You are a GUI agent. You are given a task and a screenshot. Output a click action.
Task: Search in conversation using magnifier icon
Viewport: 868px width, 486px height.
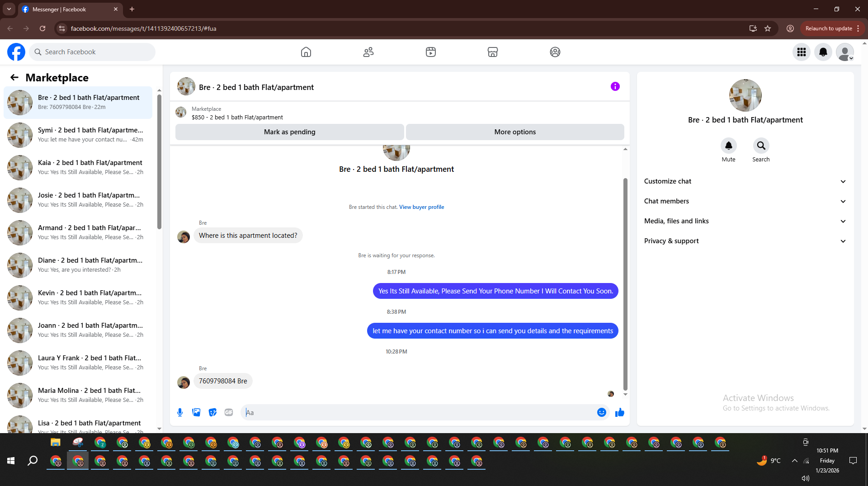(761, 146)
